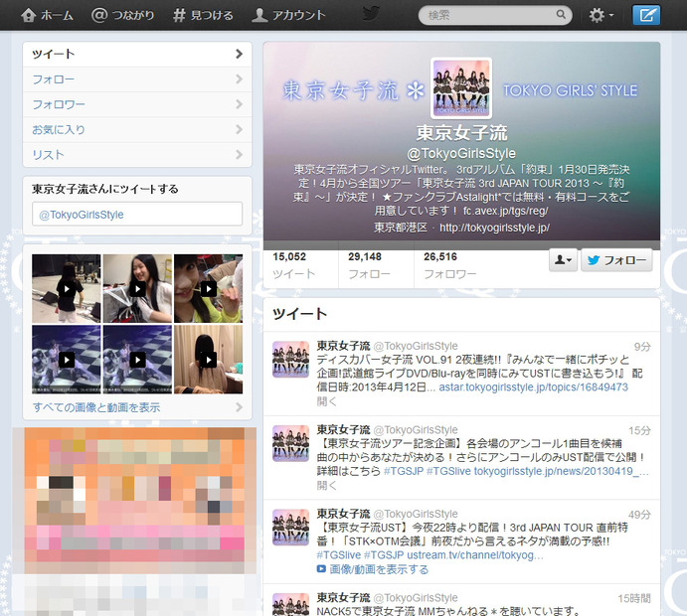Click the #TGSlive hashtag in 15分 tweet
The width and height of the screenshot is (687, 616).
tap(448, 471)
